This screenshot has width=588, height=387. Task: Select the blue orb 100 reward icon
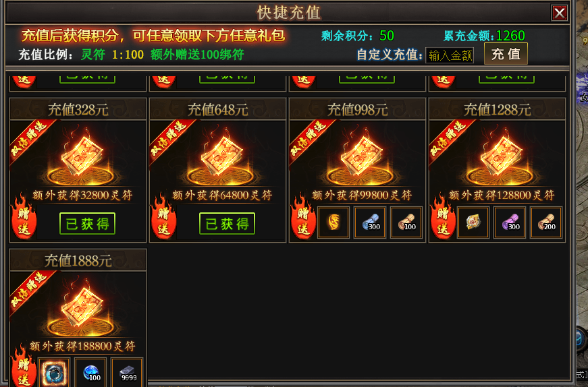coord(90,372)
